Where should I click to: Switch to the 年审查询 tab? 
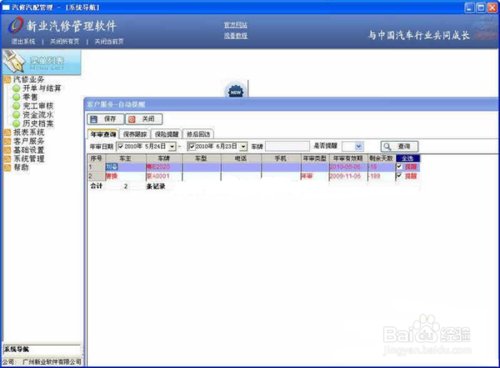pyautogui.click(x=103, y=134)
